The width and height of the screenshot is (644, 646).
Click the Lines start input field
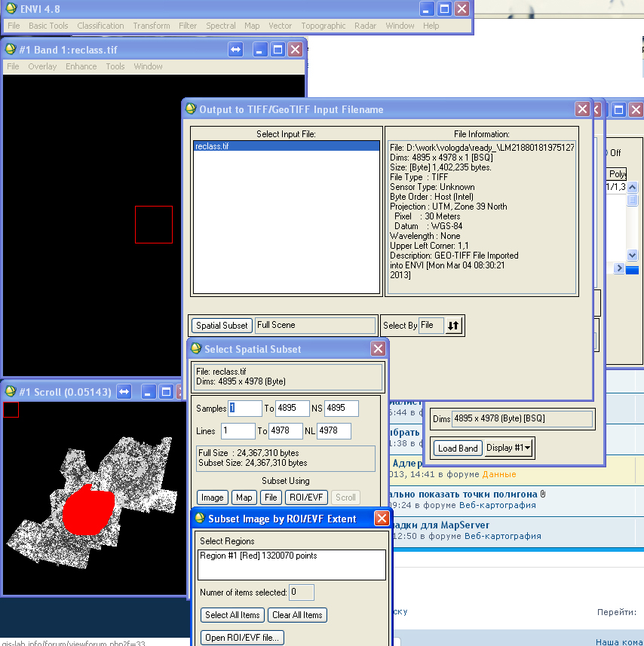238,430
